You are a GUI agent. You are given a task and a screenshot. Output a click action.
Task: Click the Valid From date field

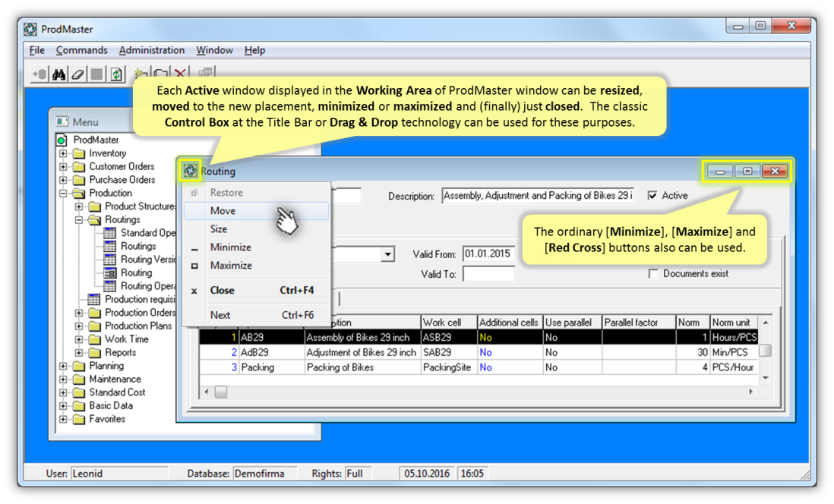[488, 254]
